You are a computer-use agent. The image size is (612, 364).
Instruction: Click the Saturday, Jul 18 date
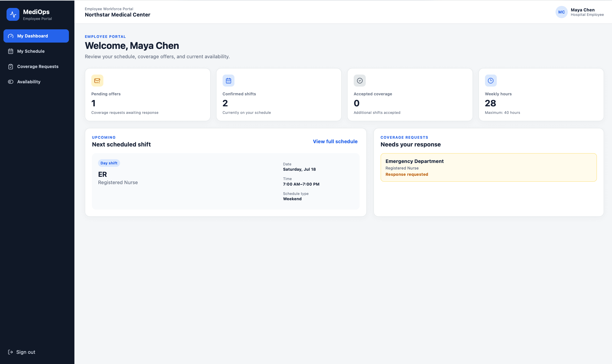pyautogui.click(x=299, y=169)
